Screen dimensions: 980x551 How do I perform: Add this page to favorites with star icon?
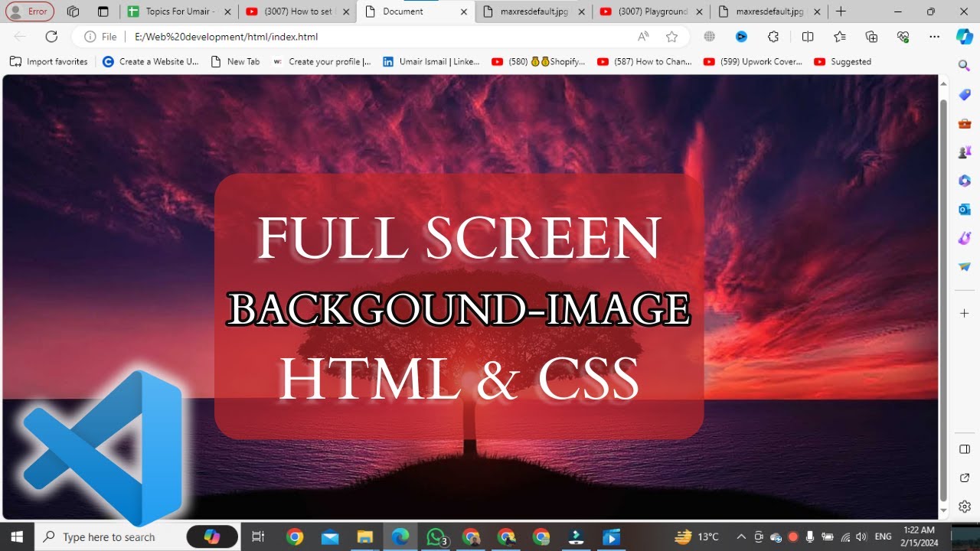click(x=671, y=37)
